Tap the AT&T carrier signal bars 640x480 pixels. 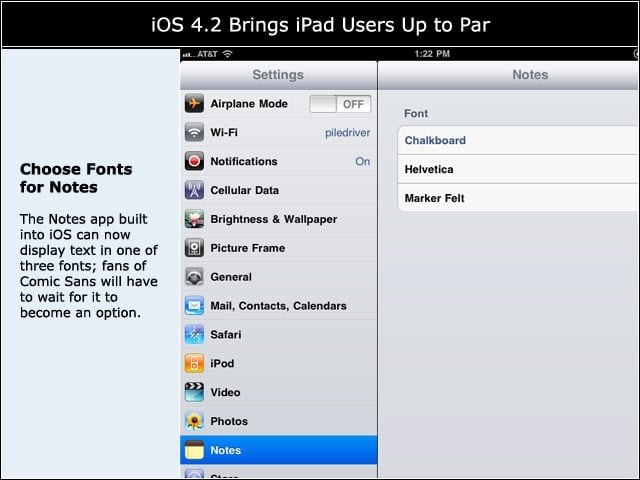(x=189, y=54)
